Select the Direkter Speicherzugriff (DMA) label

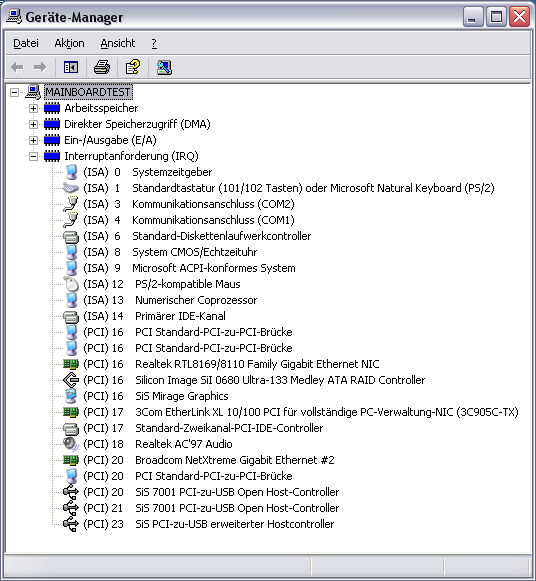point(137,124)
